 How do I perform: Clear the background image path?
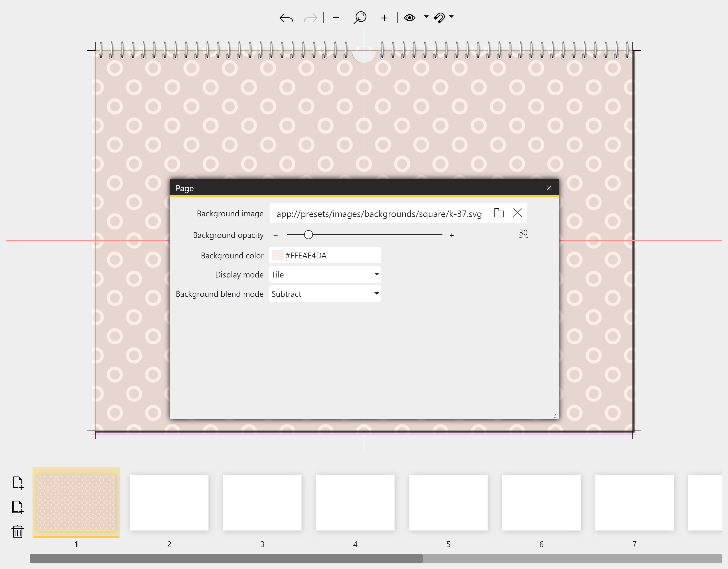(x=517, y=213)
